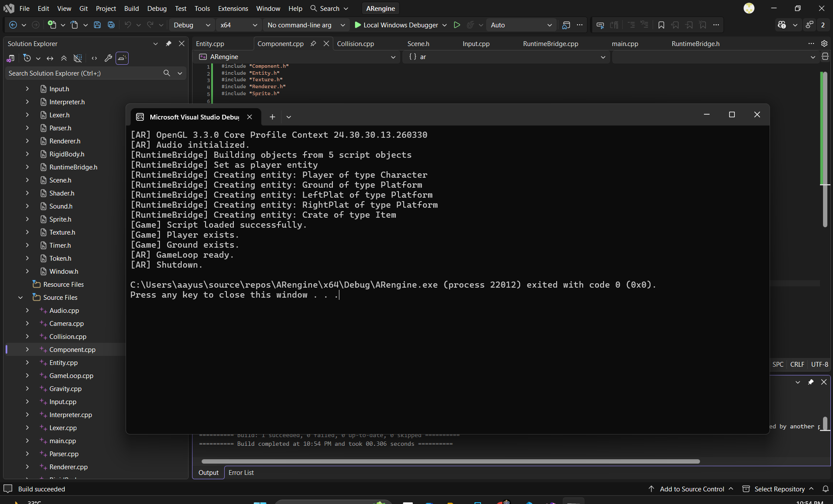Open the Build menu
This screenshot has width=833, height=504.
tap(132, 9)
